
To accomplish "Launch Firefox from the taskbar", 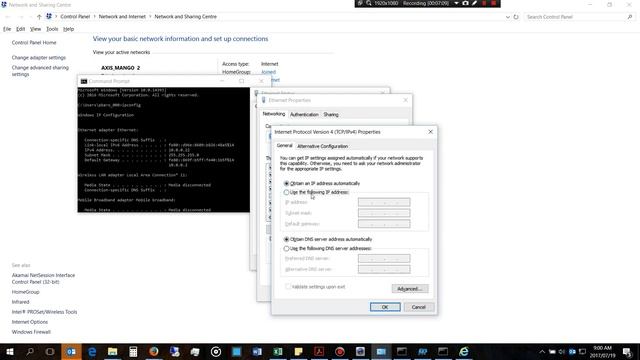I will [154, 351].
